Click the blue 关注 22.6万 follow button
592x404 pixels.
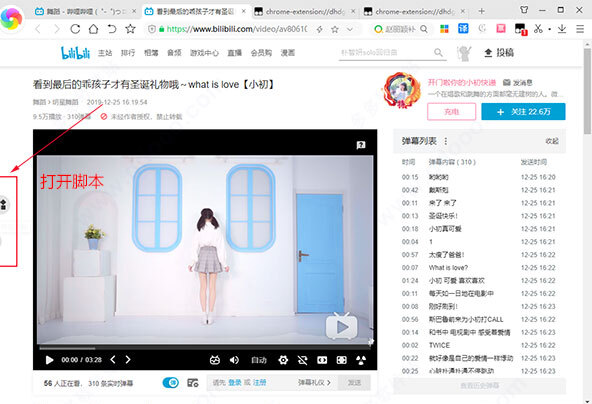pos(523,112)
